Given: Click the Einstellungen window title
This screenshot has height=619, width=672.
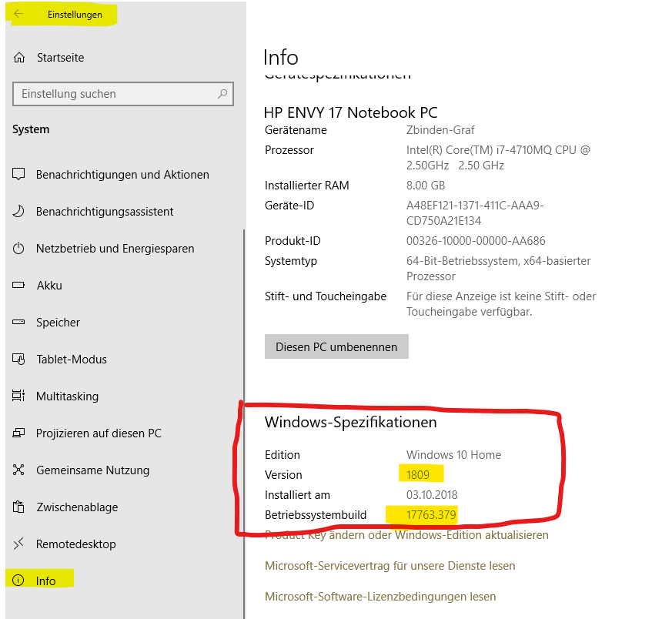Looking at the screenshot, I should click(x=75, y=14).
